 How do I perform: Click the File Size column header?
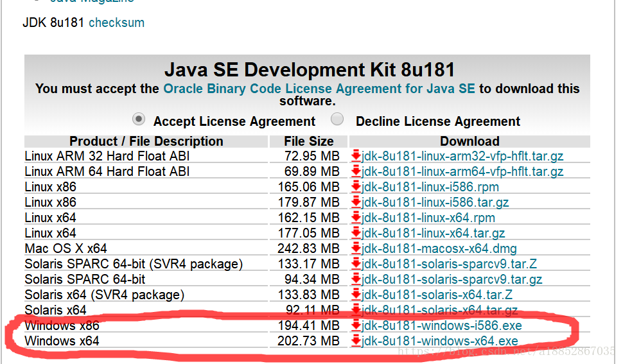coord(309,141)
